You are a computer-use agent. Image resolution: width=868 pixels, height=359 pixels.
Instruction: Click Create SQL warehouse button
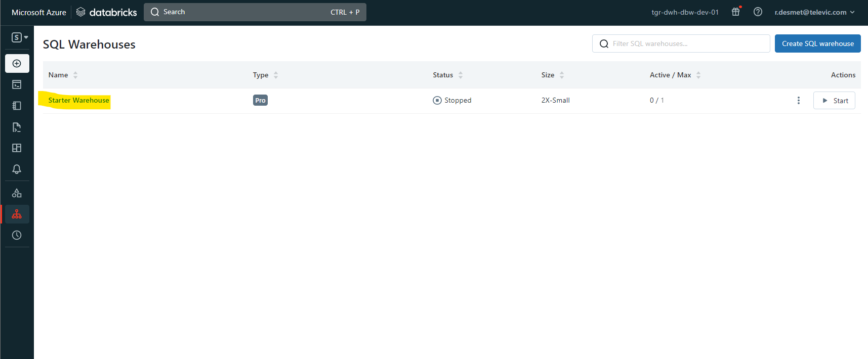tap(818, 43)
